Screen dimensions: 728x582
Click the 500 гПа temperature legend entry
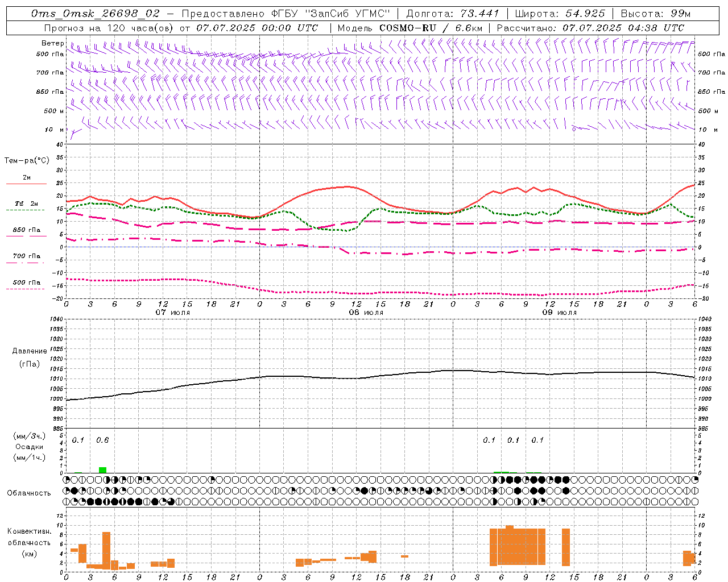(x=27, y=282)
